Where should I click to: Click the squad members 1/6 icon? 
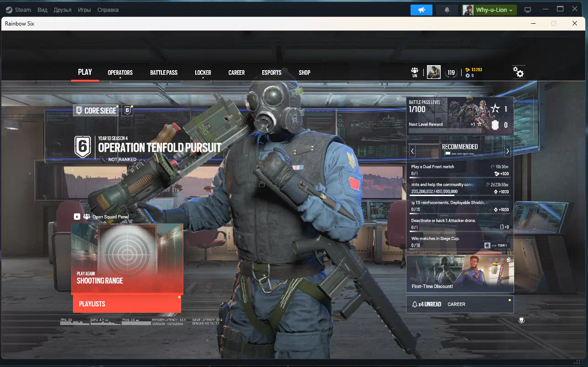click(415, 72)
